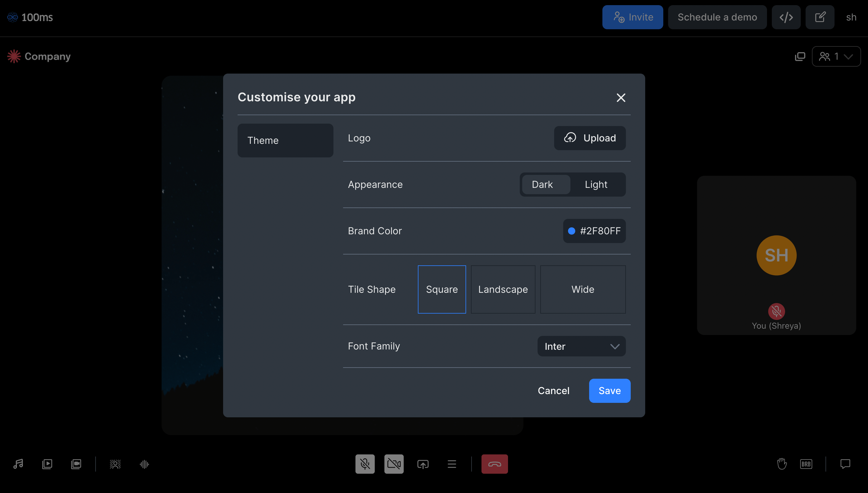The height and width of the screenshot is (493, 868).
Task: Open the brand color picker #2F80FF
Action: (x=594, y=231)
